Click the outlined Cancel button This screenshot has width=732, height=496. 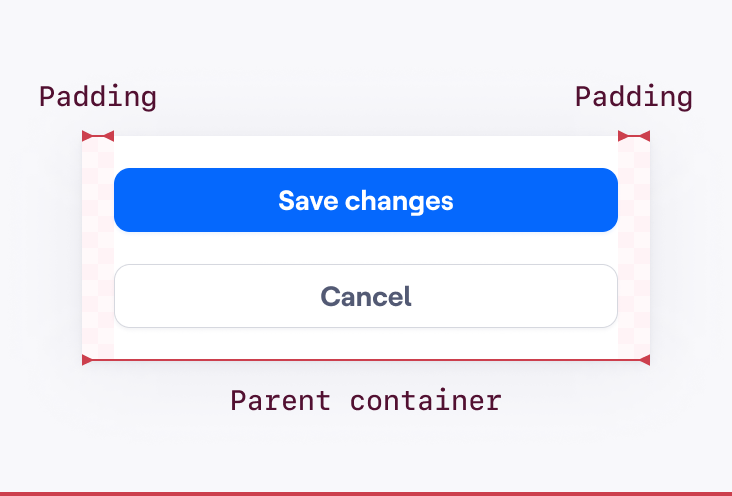[366, 296]
